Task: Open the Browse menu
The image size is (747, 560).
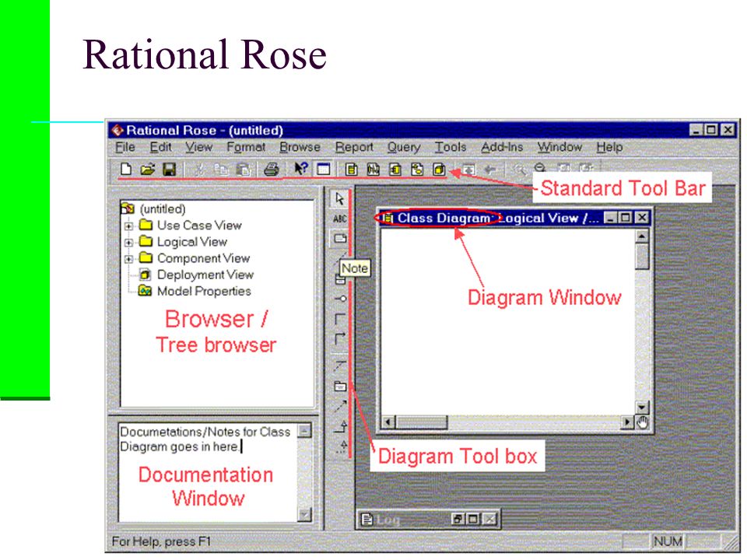Action: 300,147
